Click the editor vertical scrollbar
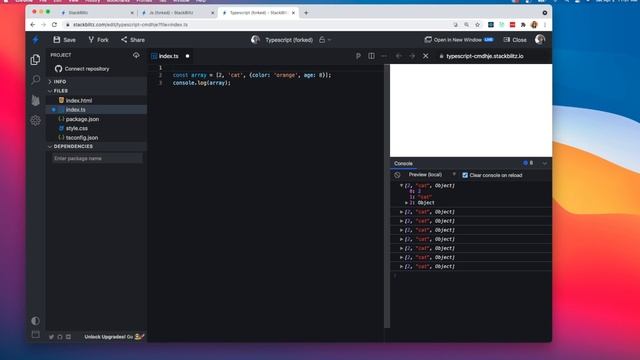This screenshot has width=640, height=360. click(x=387, y=196)
